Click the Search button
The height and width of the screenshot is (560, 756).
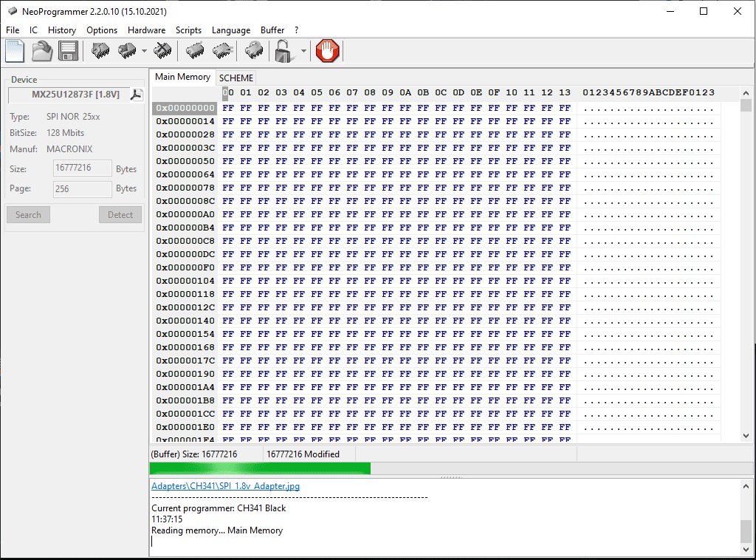(x=29, y=215)
